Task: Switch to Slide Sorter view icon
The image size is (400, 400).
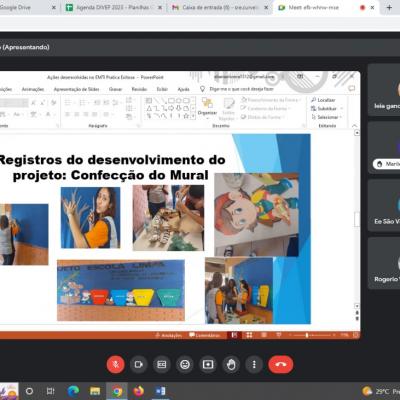Action: [x=249, y=335]
